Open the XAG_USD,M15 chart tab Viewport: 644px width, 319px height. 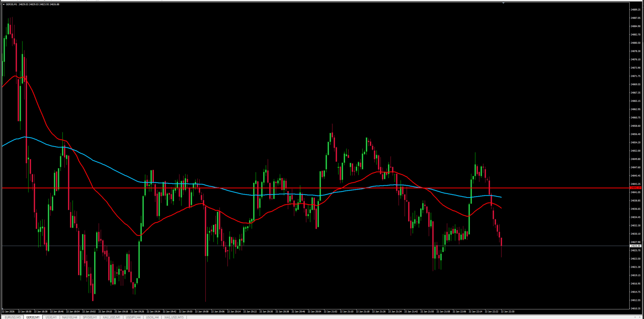[174, 317]
